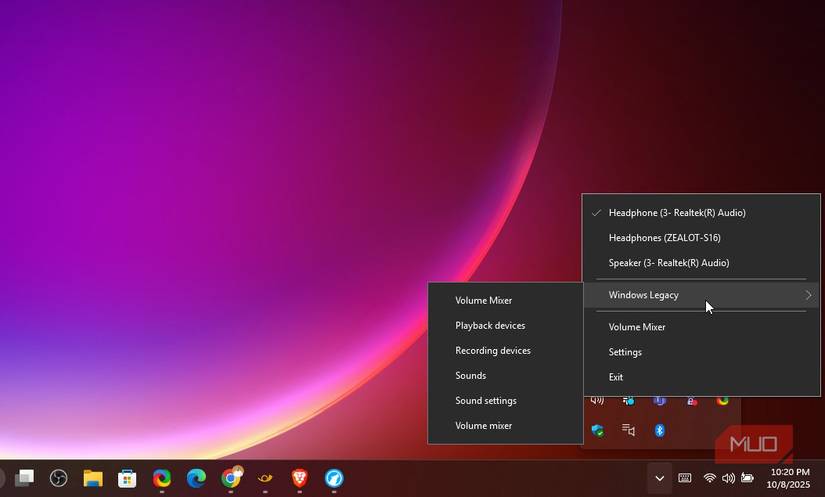Open OBS Studio from the taskbar
The width and height of the screenshot is (825, 497).
click(x=59, y=478)
